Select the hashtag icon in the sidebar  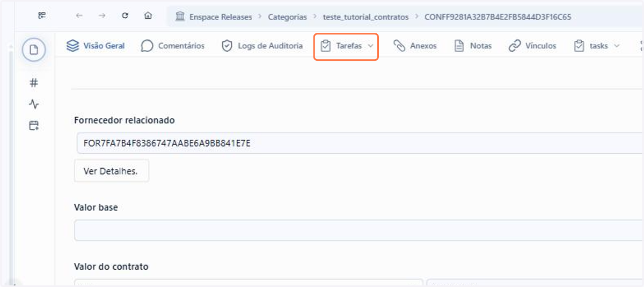(34, 83)
